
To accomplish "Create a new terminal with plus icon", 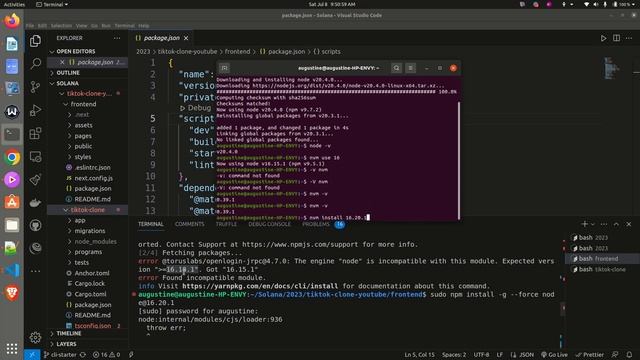I will click(584, 224).
